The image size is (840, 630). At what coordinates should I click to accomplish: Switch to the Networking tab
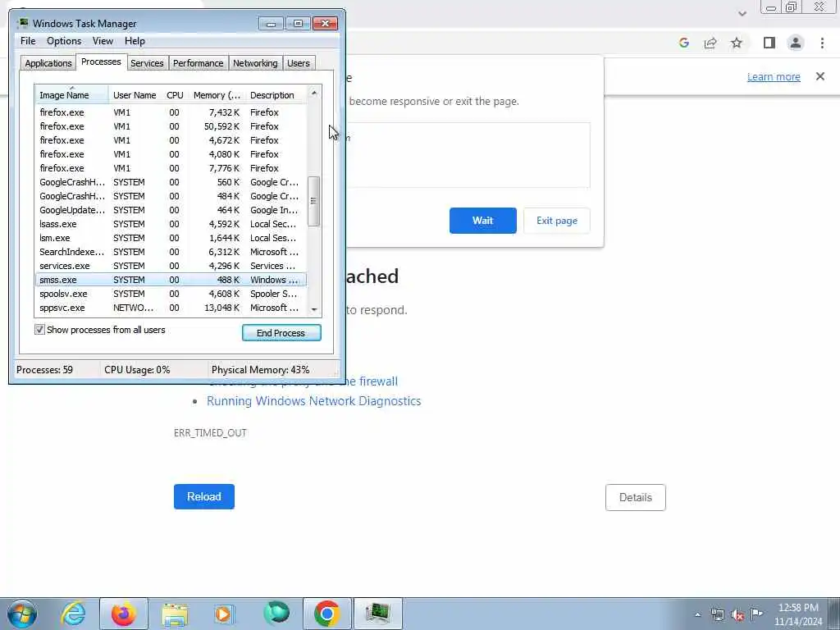(x=255, y=63)
